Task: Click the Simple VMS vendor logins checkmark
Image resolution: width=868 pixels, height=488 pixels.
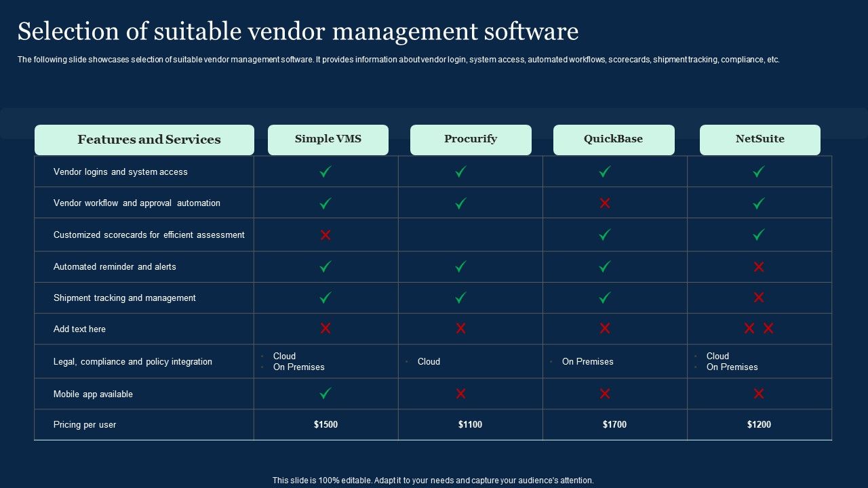Action: (x=326, y=171)
